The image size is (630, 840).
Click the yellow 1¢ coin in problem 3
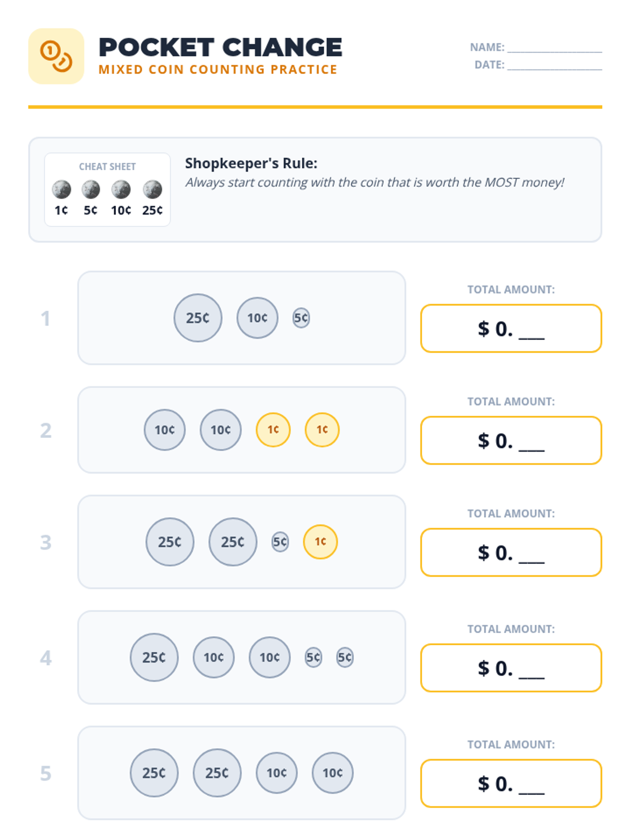click(320, 541)
